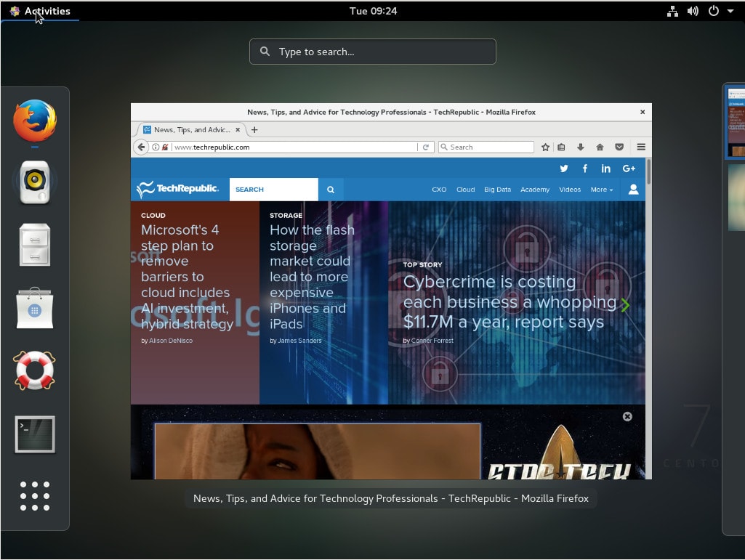Show Applications grid in dash
The width and height of the screenshot is (745, 560).
point(35,496)
